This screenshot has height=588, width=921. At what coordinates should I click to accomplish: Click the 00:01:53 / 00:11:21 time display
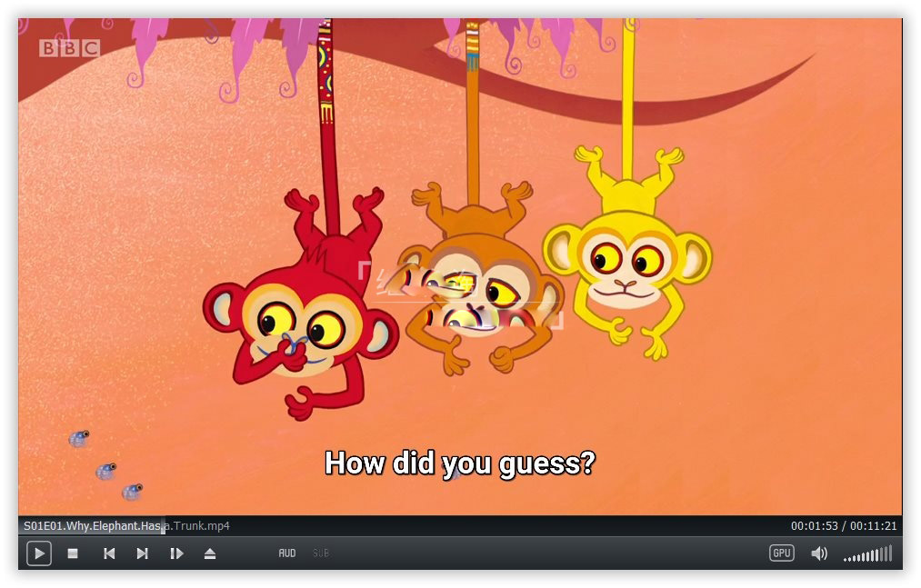coord(844,525)
